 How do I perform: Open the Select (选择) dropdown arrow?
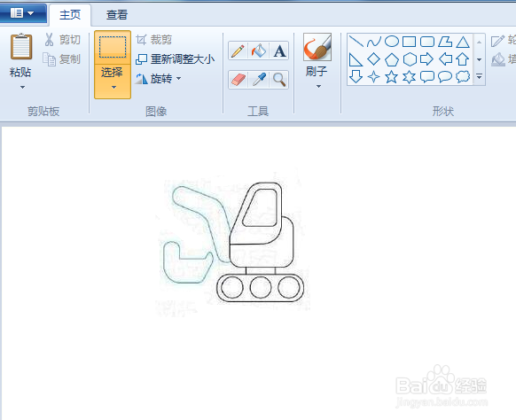coord(113,87)
